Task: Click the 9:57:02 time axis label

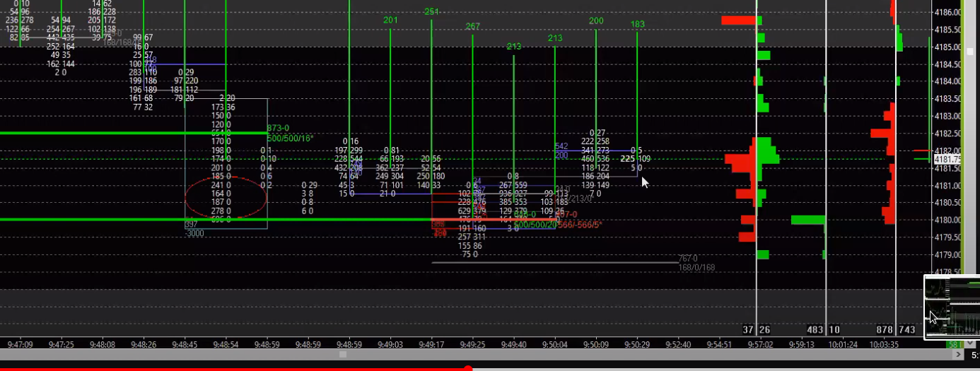Action: point(760,344)
